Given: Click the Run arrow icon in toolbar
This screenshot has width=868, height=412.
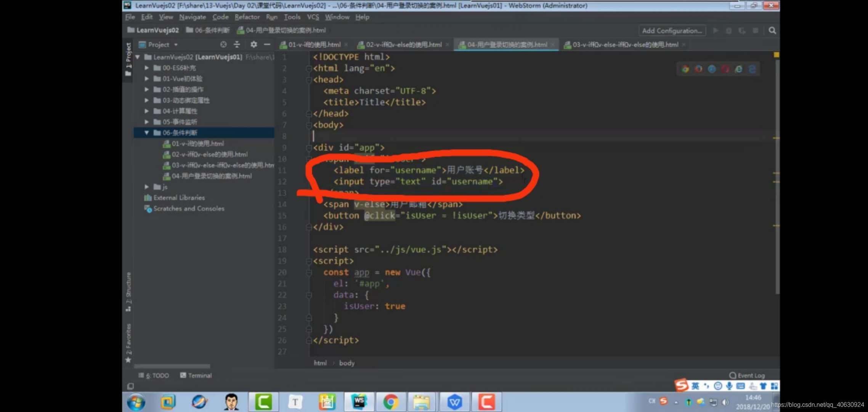Looking at the screenshot, I should 716,31.
